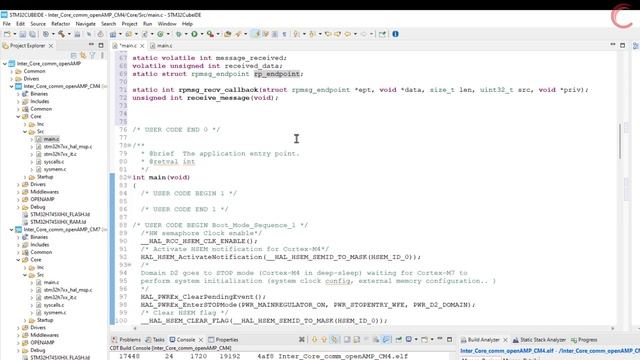Open the Project Explorer view menu dots

pyautogui.click(x=102, y=55)
